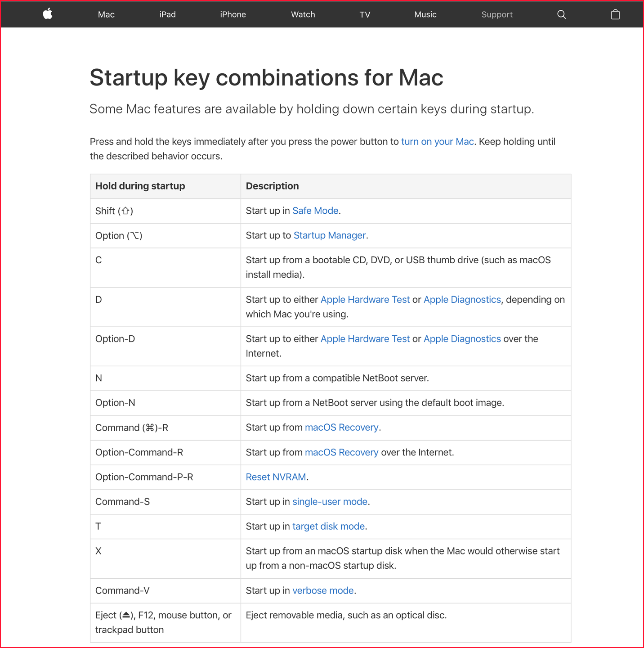Open the shopping bag icon
Viewport: 644px width, 648px height.
(x=615, y=14)
